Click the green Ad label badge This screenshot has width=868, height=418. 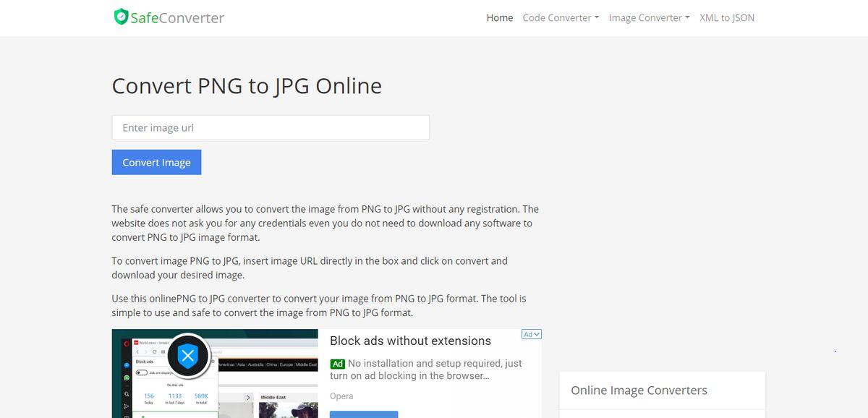[337, 364]
